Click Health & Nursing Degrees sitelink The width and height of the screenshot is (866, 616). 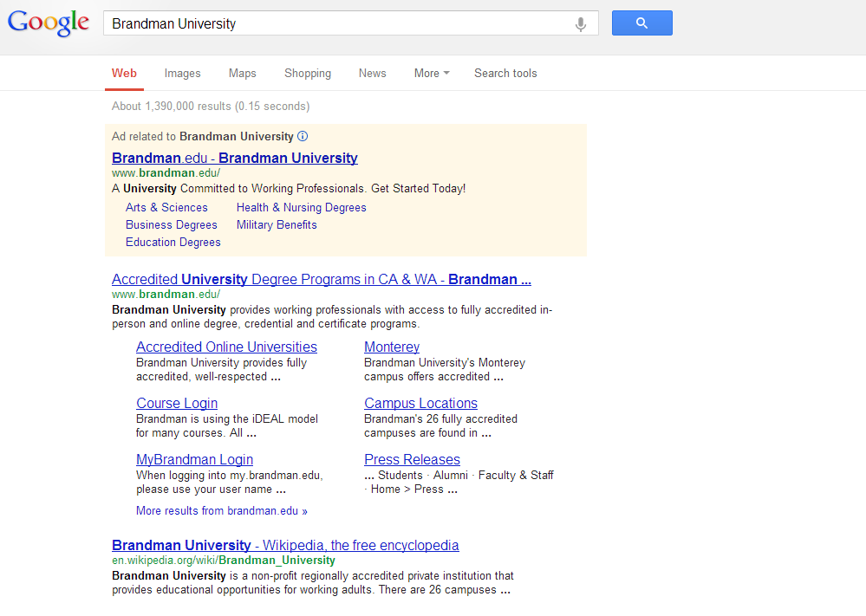302,208
